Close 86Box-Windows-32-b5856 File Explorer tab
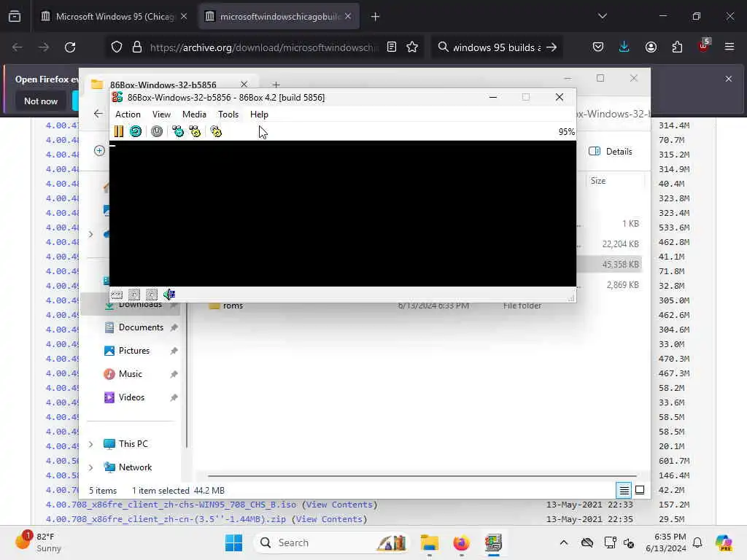The height and width of the screenshot is (560, 747). click(244, 85)
